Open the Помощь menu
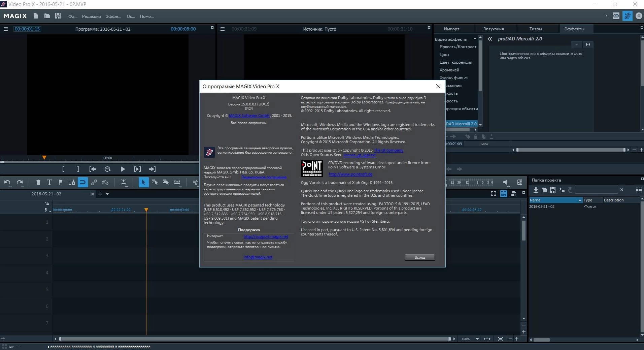 click(147, 16)
